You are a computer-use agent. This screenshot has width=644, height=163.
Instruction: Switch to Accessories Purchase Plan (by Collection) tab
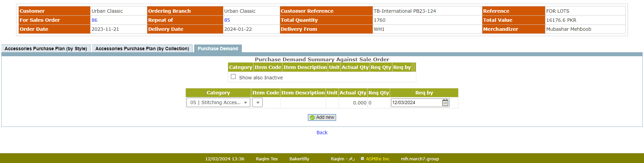(x=142, y=49)
